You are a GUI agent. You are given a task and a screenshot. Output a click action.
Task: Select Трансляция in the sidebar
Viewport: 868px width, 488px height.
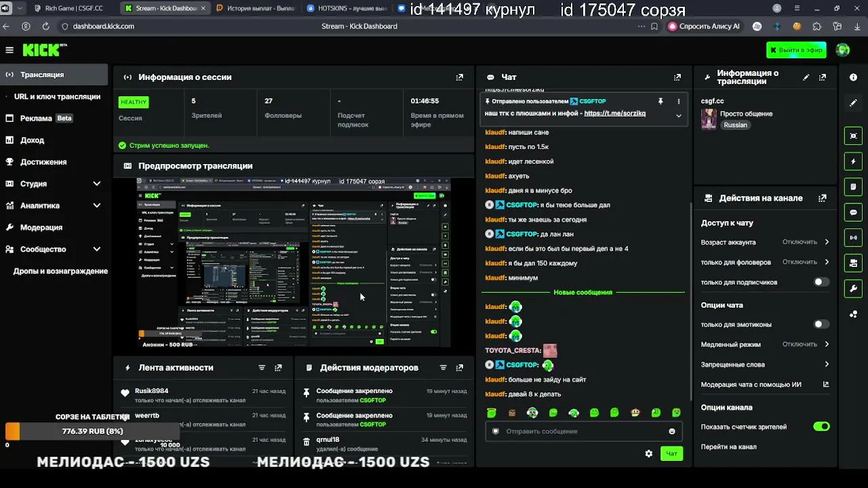point(54,75)
